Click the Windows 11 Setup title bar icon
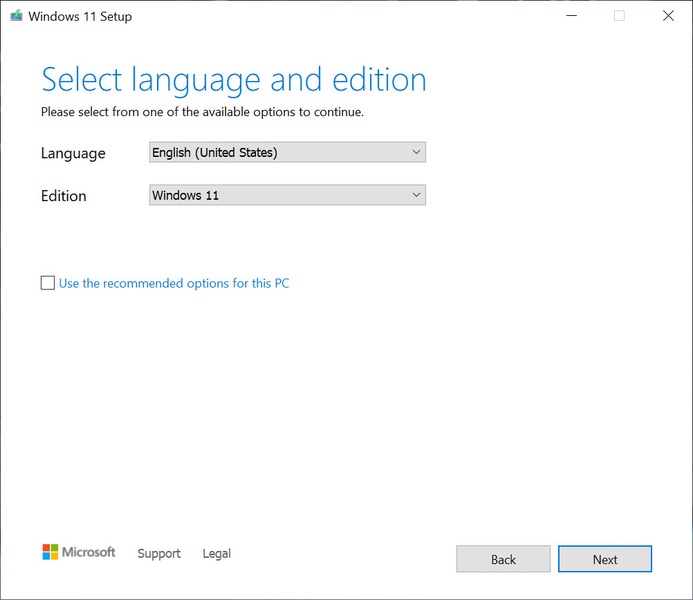The image size is (693, 600). [14, 16]
